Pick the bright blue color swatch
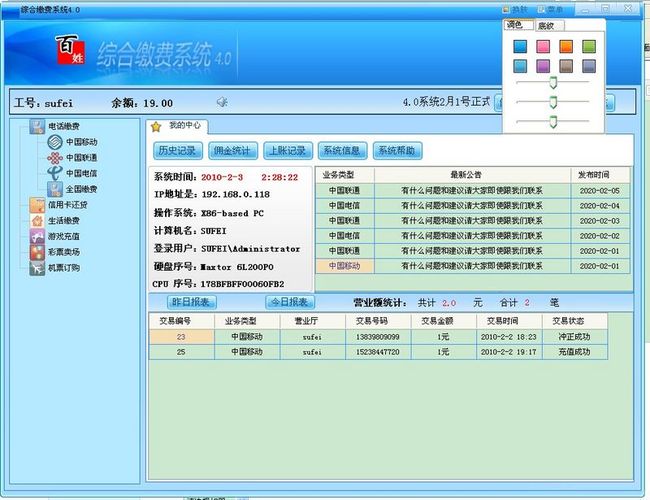Image resolution: width=650 pixels, height=500 pixels. (520, 46)
